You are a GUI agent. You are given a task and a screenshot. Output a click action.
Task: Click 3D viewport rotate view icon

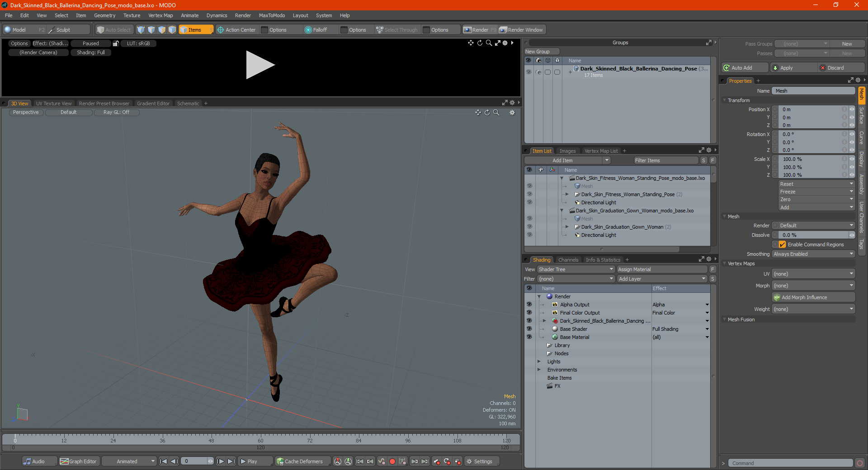click(x=487, y=113)
